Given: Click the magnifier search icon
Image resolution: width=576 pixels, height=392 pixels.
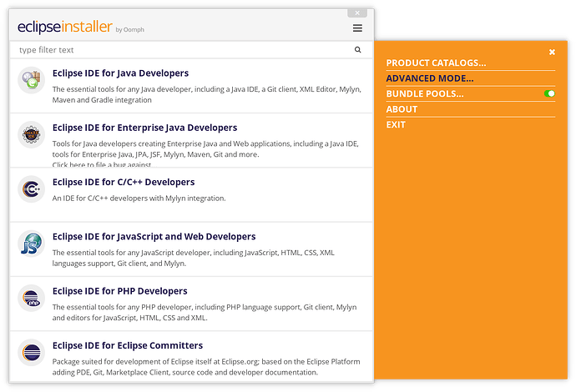Looking at the screenshot, I should pos(358,50).
